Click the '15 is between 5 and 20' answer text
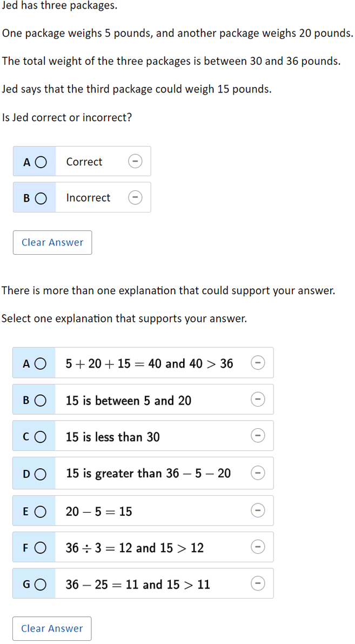Image resolution: width=355 pixels, height=644 pixels. pyautogui.click(x=129, y=401)
